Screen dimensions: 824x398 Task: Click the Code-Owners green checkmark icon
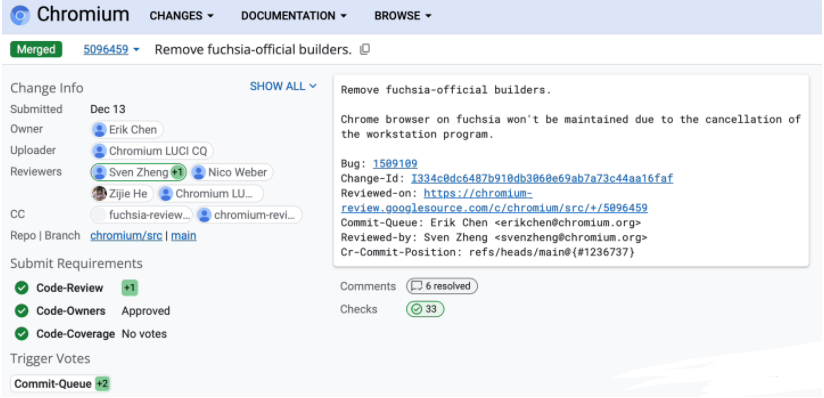click(x=22, y=311)
